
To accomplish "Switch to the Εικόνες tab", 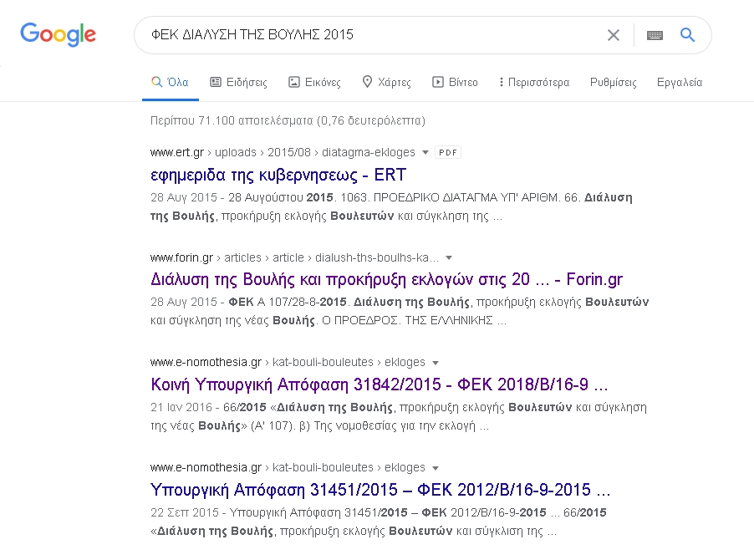I will click(x=314, y=82).
